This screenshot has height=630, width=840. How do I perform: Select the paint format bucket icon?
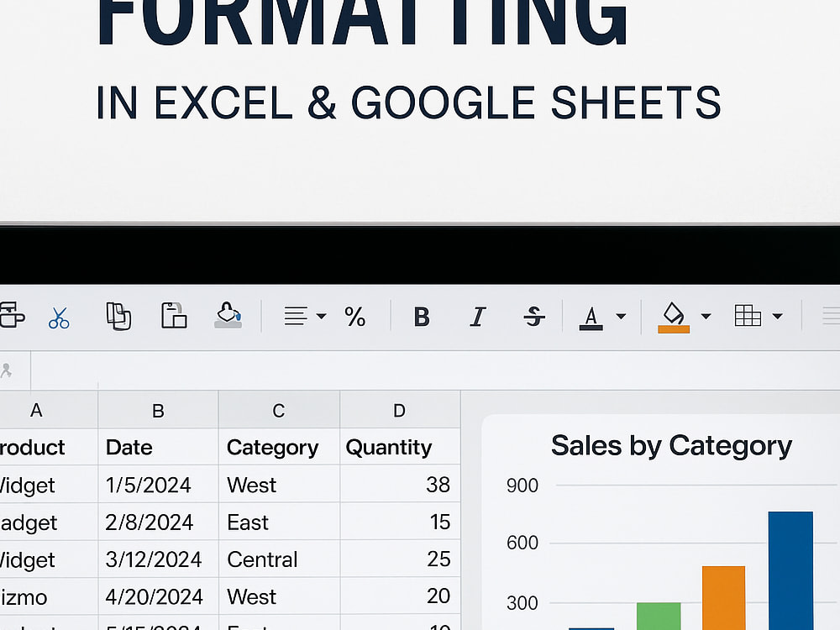pyautogui.click(x=228, y=315)
